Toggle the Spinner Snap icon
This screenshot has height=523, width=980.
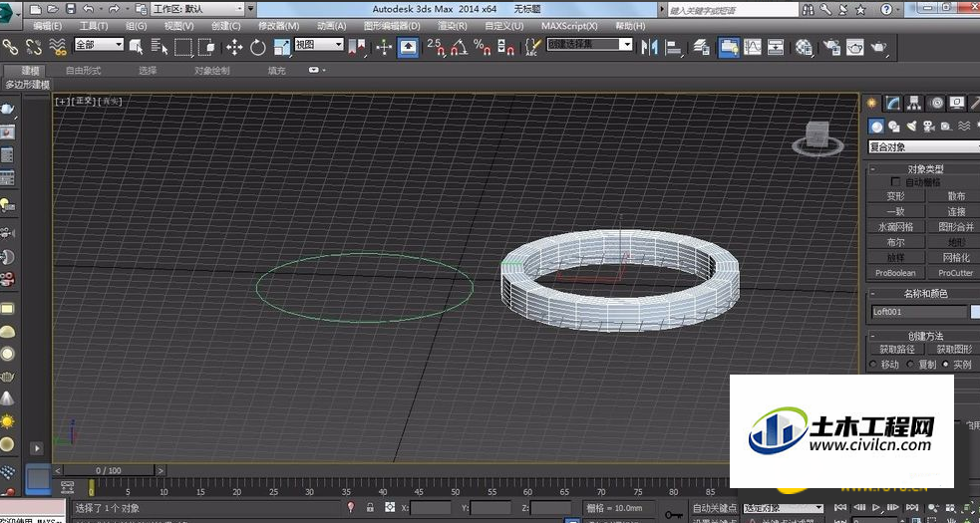tap(505, 46)
